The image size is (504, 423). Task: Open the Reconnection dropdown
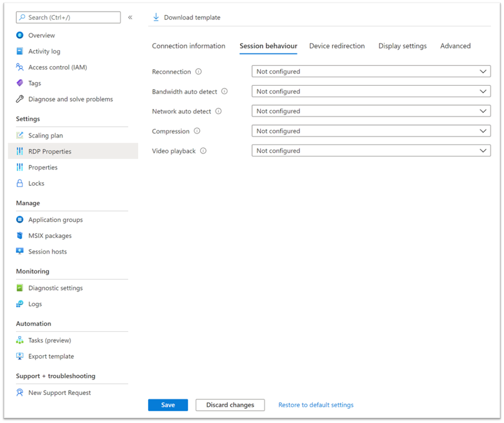(x=371, y=71)
